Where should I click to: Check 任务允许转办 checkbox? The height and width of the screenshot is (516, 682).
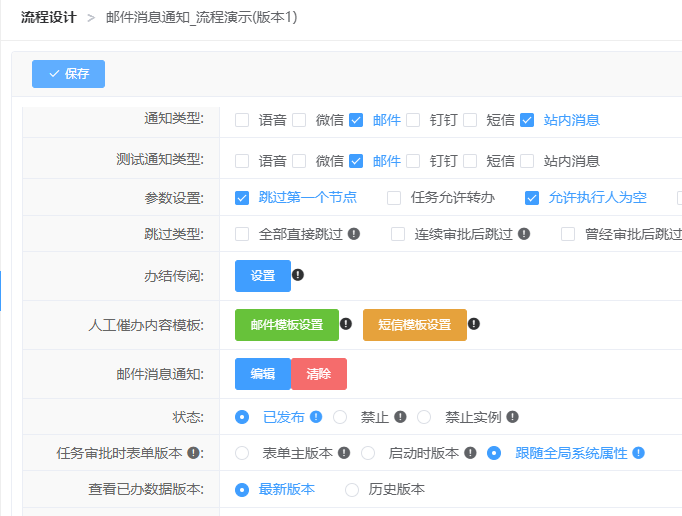[394, 198]
